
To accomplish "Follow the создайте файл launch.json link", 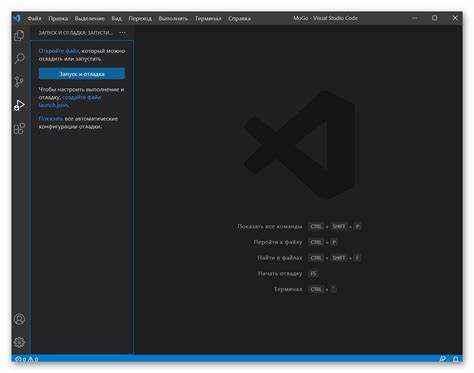I will point(70,101).
